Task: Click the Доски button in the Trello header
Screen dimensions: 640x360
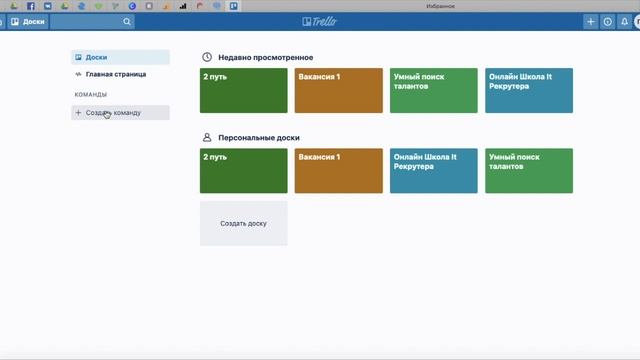Action: click(28, 22)
